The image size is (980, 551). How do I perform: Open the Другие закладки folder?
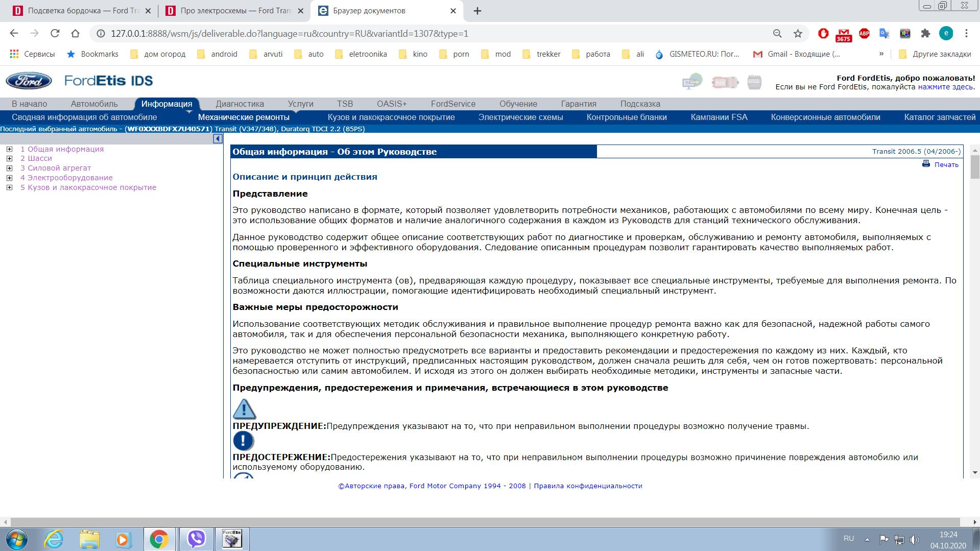(x=935, y=54)
